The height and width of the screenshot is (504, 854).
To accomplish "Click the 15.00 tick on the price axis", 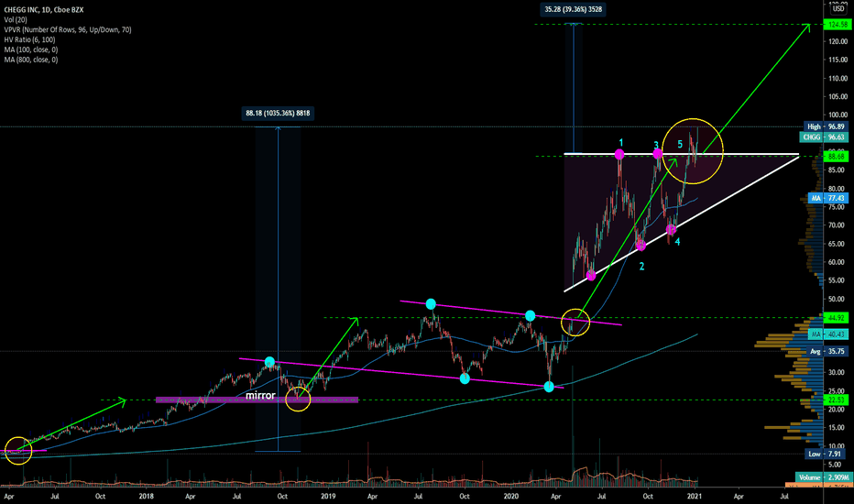I will (x=838, y=428).
